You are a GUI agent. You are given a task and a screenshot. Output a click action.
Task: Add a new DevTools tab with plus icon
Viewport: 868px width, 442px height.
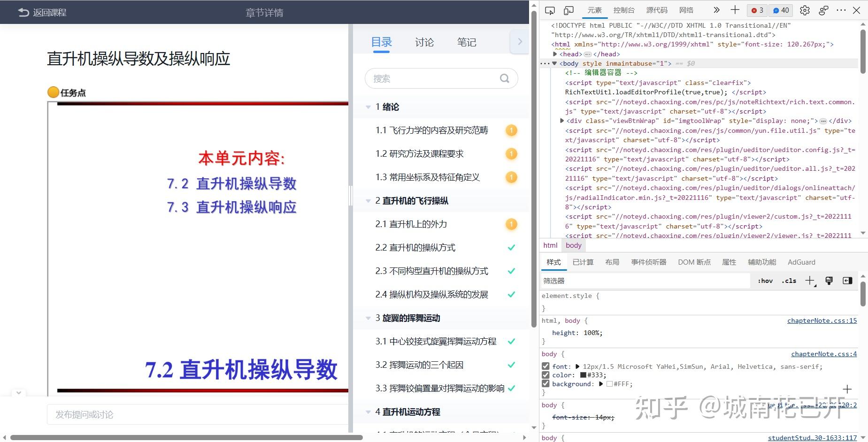[735, 10]
